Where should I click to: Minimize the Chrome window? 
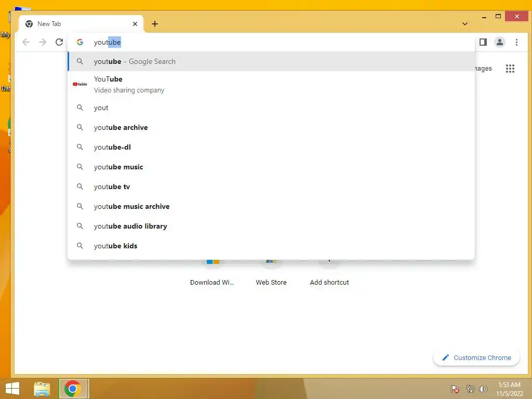(484, 16)
